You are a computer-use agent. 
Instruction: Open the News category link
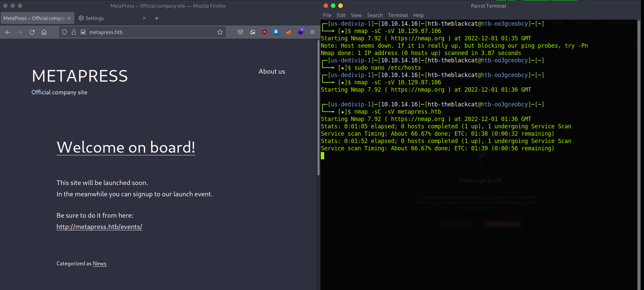pyautogui.click(x=99, y=263)
